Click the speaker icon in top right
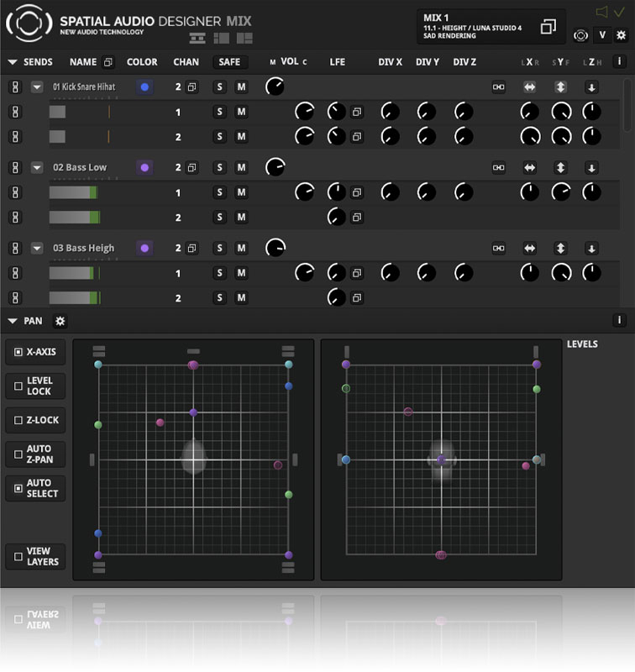This screenshot has height=672, width=635. tap(601, 12)
